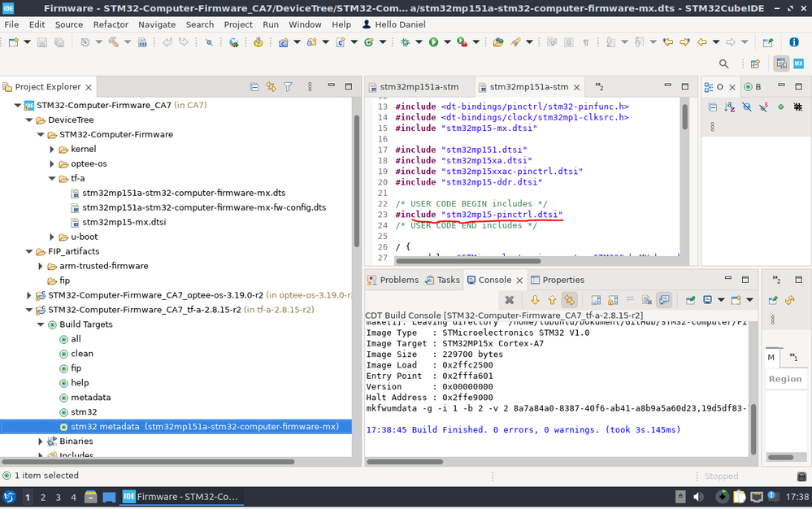The image size is (812, 509).
Task: Click the blue information center icon
Action: point(794,42)
